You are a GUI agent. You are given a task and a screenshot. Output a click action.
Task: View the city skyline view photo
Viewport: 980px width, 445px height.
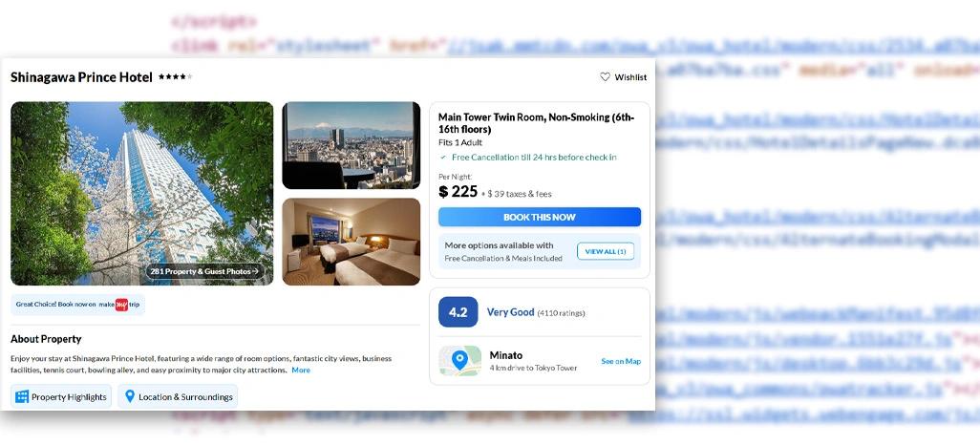coord(352,145)
